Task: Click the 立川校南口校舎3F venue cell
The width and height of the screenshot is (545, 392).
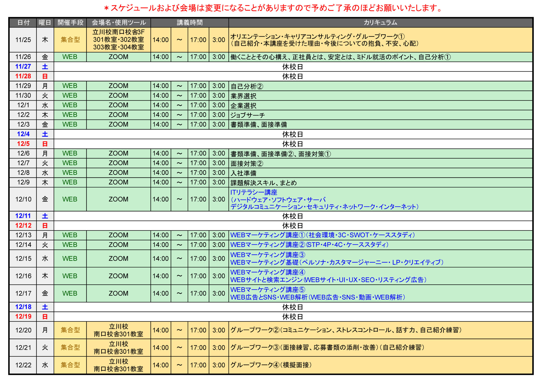Action: [118, 40]
